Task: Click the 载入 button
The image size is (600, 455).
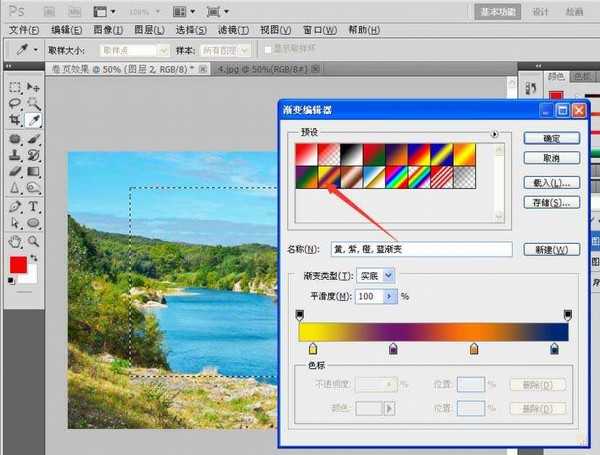Action: click(x=552, y=183)
